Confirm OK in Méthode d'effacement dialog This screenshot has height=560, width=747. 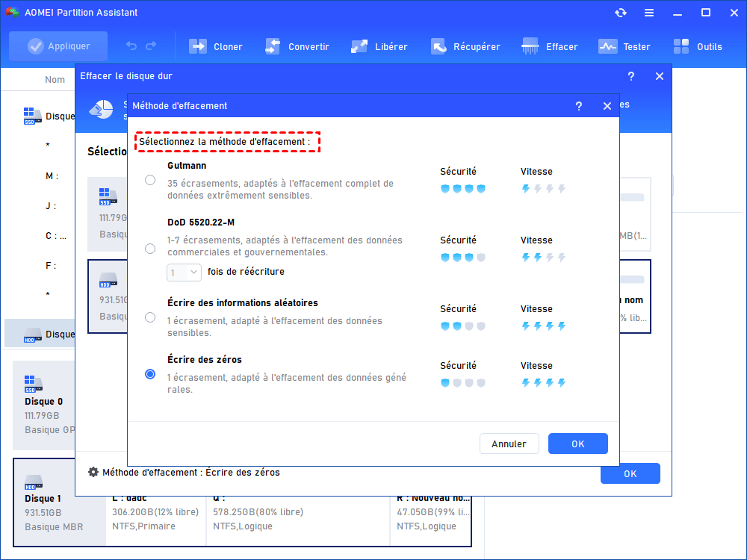578,444
